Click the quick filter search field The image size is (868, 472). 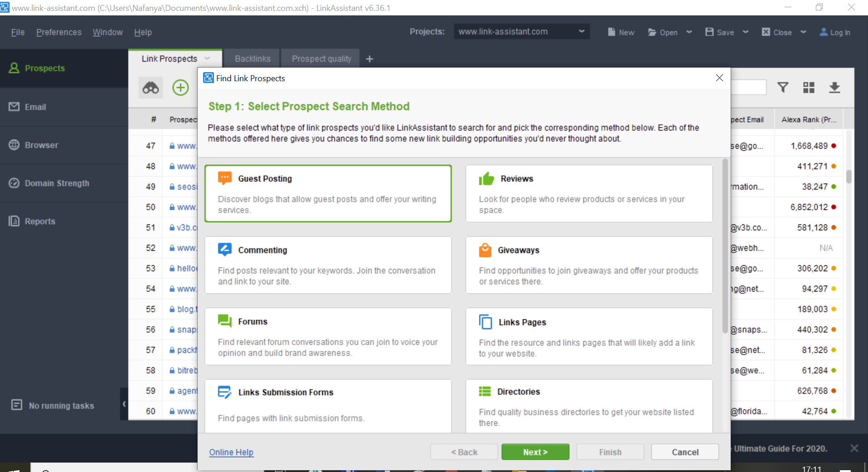click(x=748, y=88)
